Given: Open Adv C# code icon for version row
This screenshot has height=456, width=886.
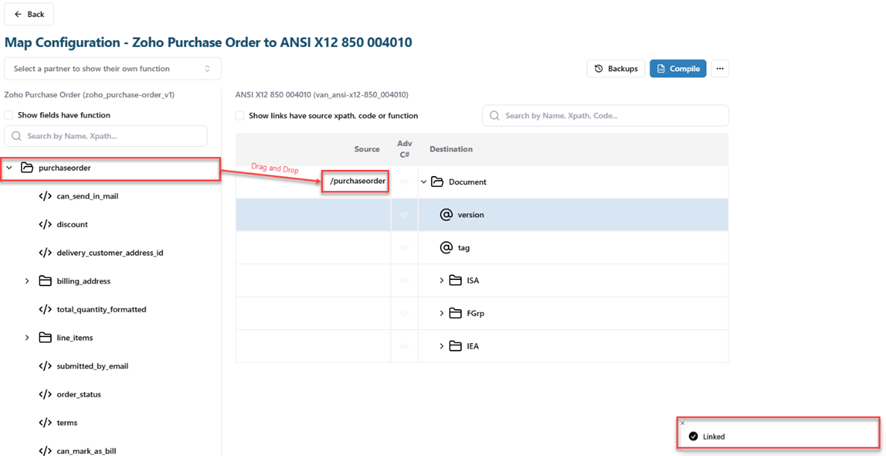Looking at the screenshot, I should pyautogui.click(x=404, y=215).
